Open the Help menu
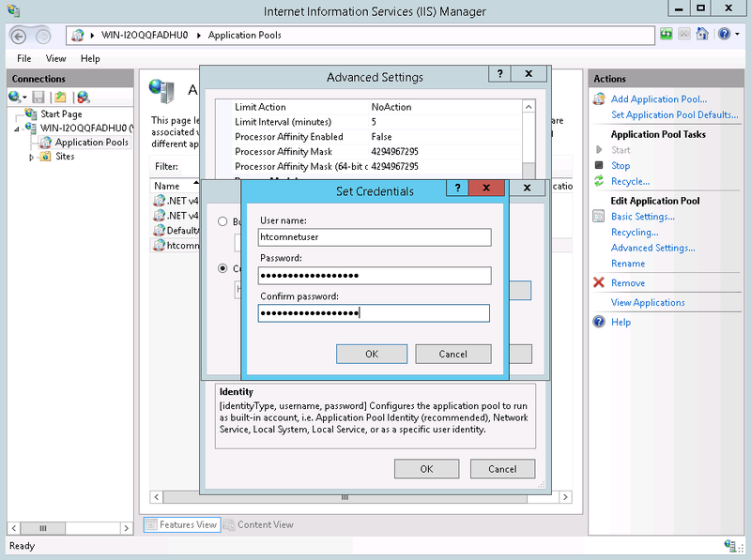This screenshot has width=751, height=560. [x=90, y=58]
